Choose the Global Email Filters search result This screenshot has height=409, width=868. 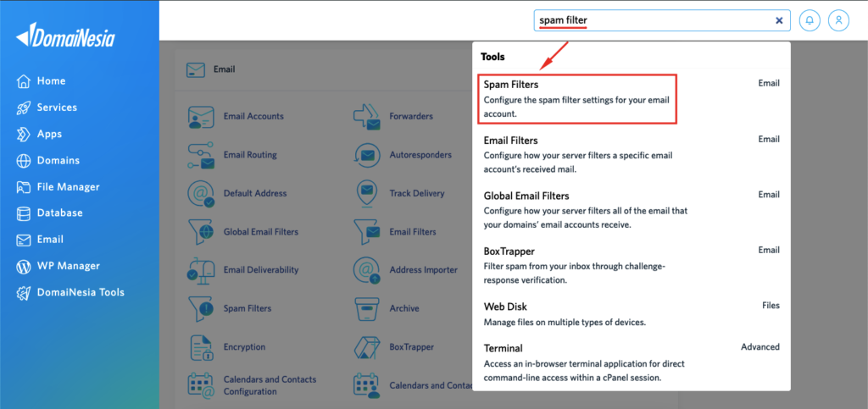pyautogui.click(x=631, y=210)
